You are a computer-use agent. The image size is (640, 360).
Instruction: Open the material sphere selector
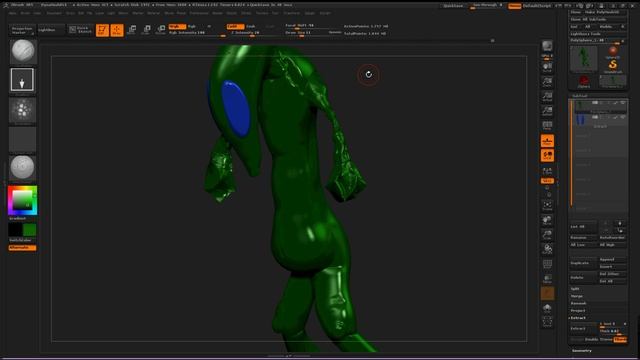tap(22, 167)
